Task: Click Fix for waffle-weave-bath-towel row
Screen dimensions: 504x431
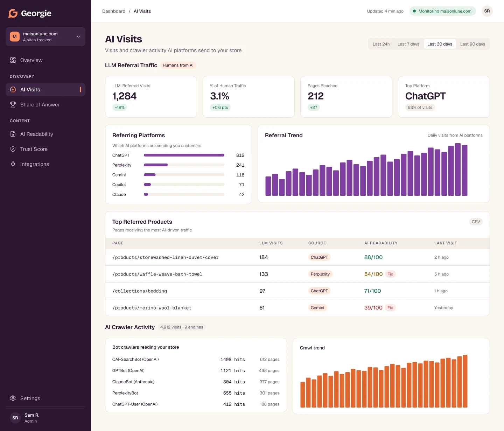Action: click(x=390, y=274)
